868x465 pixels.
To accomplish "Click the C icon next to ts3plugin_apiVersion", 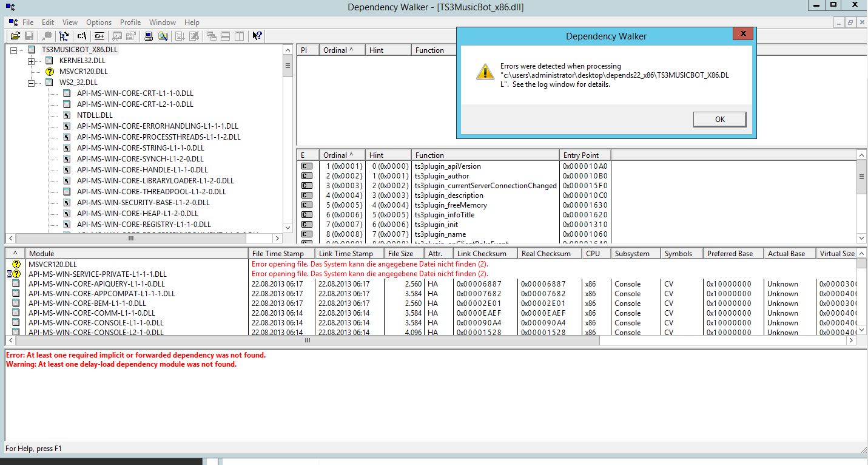I will [x=307, y=166].
